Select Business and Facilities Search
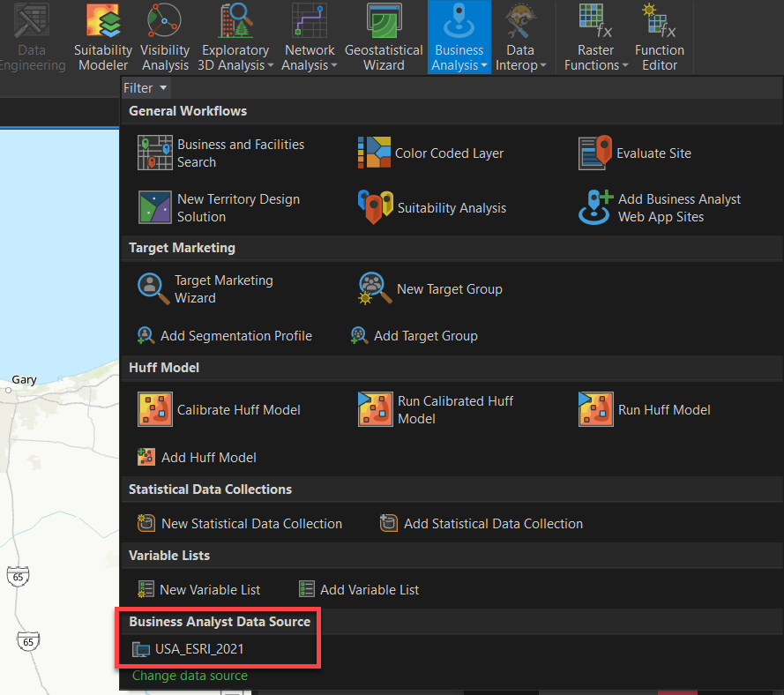Image resolution: width=784 pixels, height=695 pixels. (x=221, y=153)
